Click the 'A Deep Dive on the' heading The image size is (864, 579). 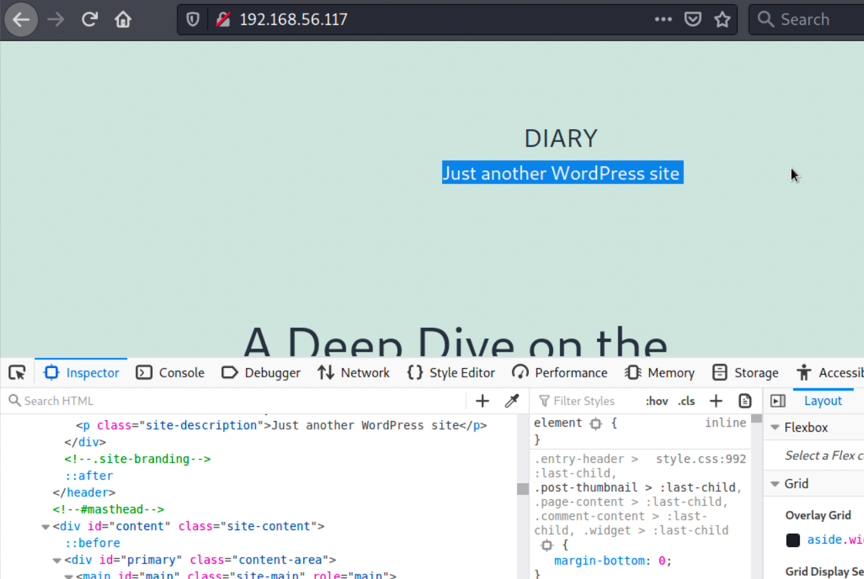[x=455, y=342]
